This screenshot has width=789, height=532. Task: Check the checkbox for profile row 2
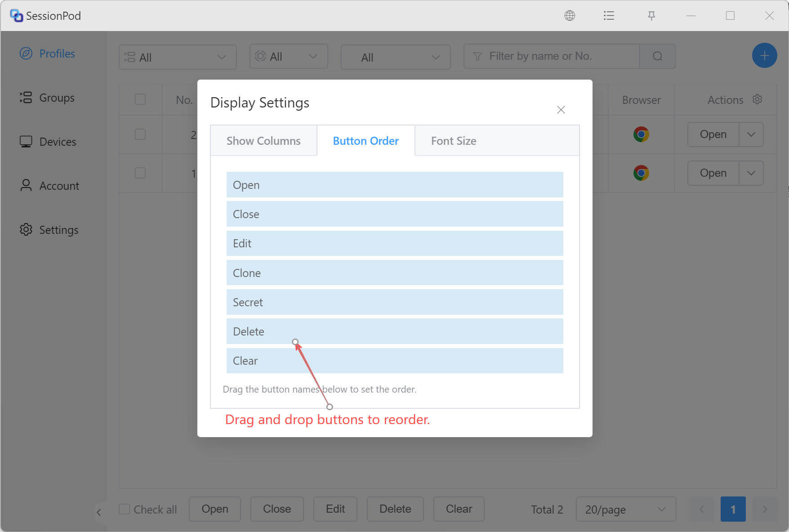coord(140,134)
